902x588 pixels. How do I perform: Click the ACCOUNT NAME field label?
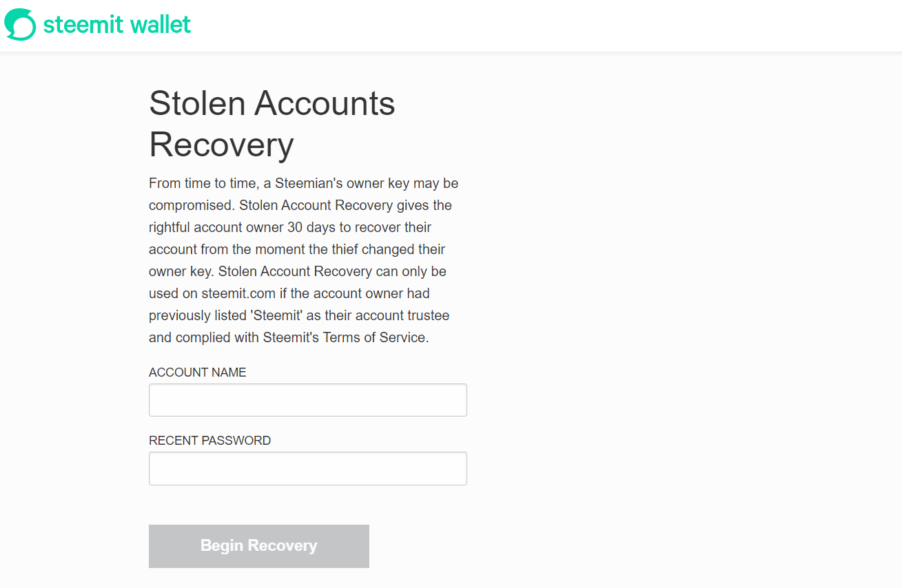tap(197, 372)
